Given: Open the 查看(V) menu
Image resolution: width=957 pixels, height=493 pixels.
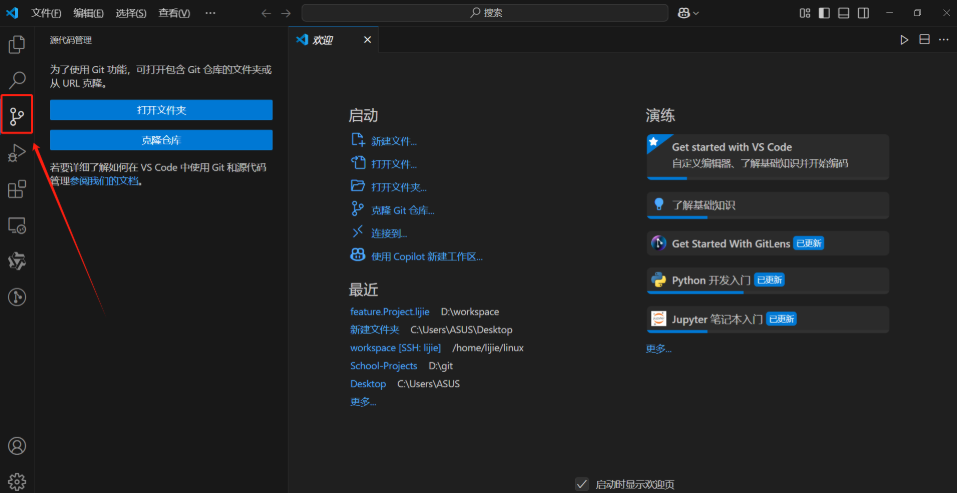Looking at the screenshot, I should [174, 13].
